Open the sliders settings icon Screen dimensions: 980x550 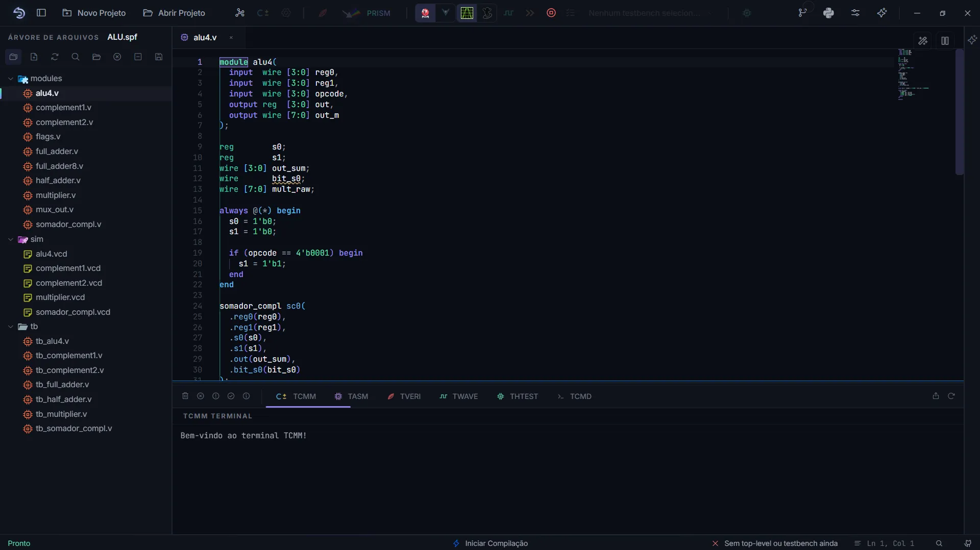pos(855,13)
